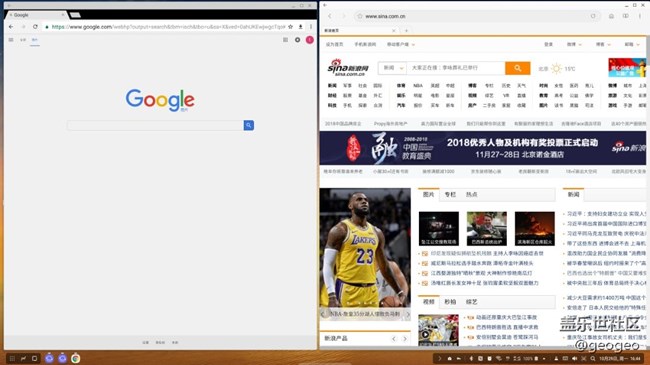Open the volume speaker icon in tray
This screenshot has height=365, width=650.
[x=575, y=358]
